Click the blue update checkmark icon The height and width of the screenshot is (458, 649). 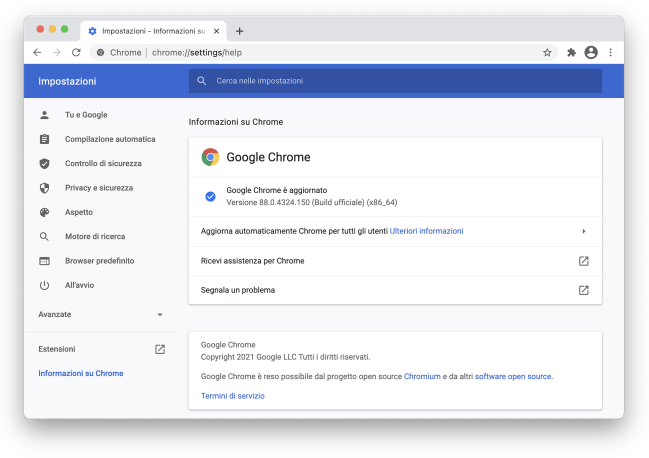pos(210,197)
